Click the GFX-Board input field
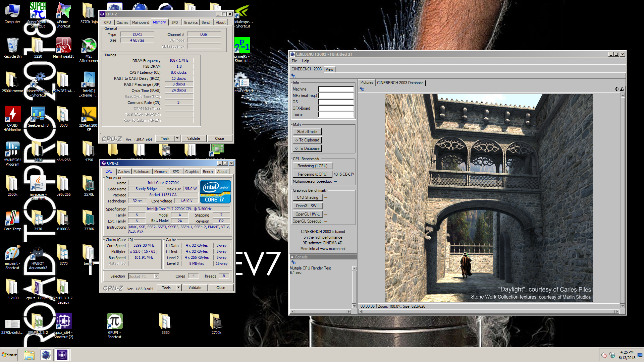This screenshot has height=362, width=644. click(x=336, y=108)
